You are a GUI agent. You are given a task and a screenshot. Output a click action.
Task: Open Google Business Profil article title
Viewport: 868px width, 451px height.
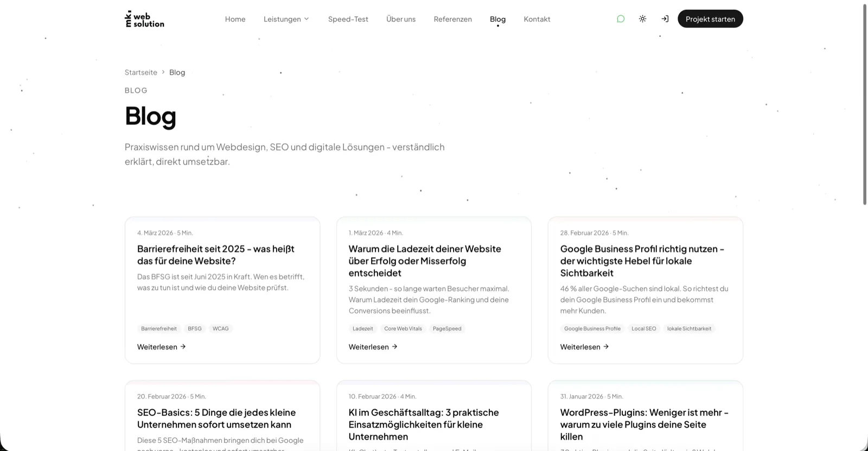pos(642,261)
